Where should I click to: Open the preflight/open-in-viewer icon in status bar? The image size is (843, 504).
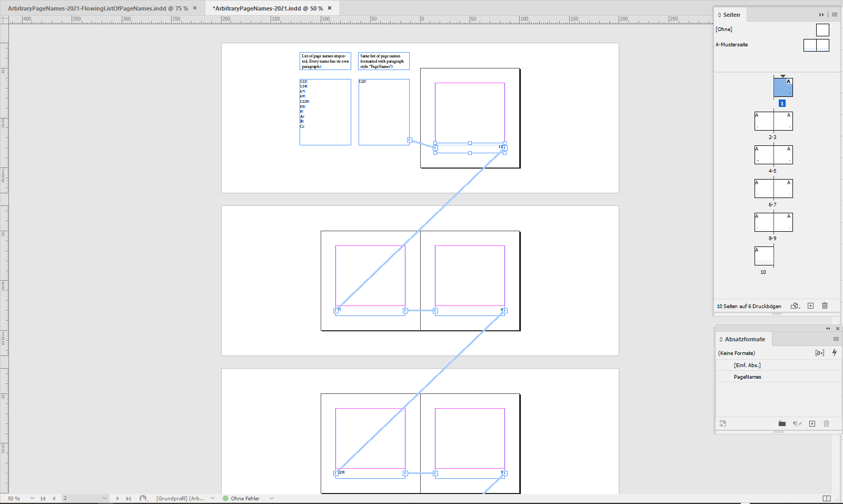click(143, 498)
